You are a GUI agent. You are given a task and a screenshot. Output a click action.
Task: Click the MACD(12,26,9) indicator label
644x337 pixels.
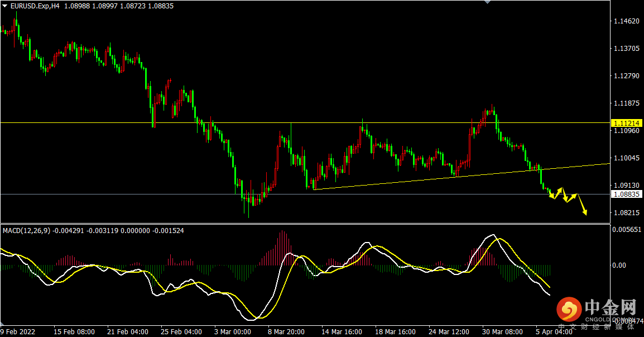click(26, 231)
